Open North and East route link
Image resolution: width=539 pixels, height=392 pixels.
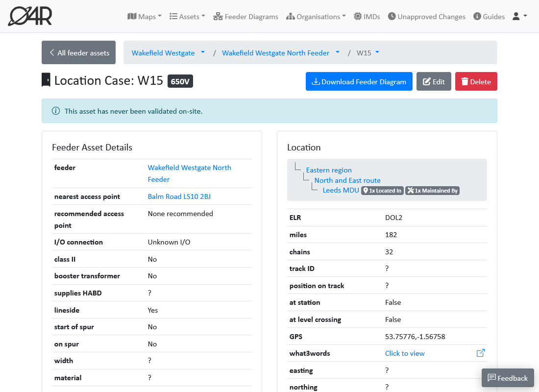(347, 180)
